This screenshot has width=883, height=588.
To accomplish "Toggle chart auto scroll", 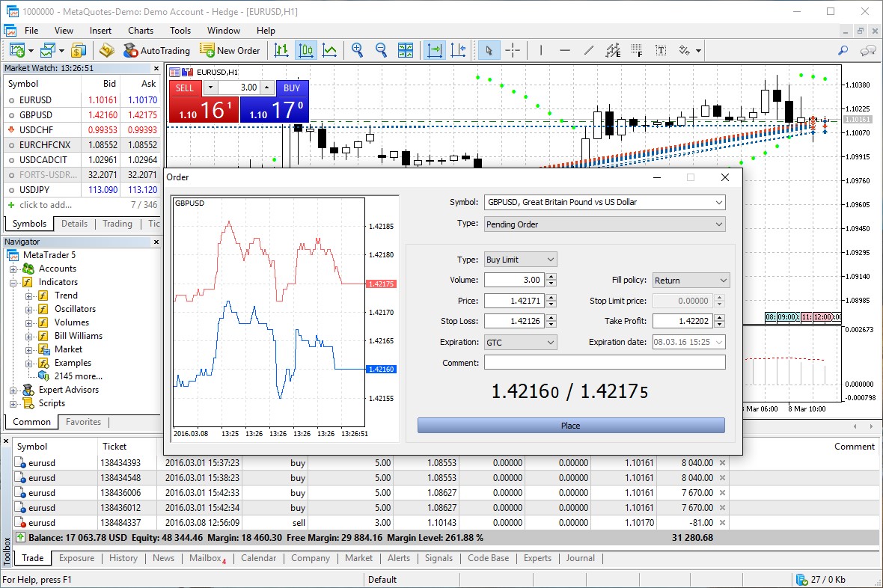I will coord(435,50).
